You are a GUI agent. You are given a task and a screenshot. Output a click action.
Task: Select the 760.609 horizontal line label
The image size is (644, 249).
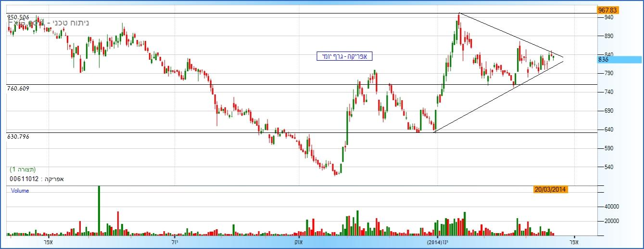click(18, 89)
